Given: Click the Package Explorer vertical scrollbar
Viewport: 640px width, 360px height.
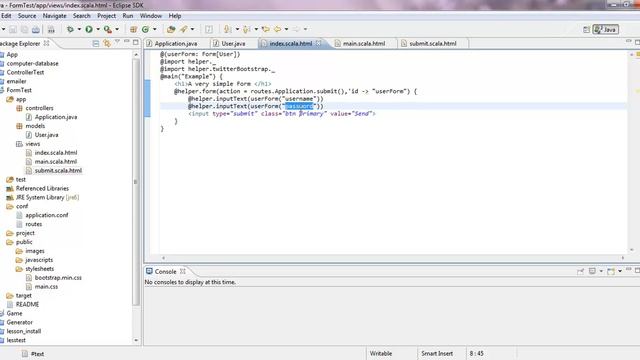Looking at the screenshot, I should tap(136, 182).
